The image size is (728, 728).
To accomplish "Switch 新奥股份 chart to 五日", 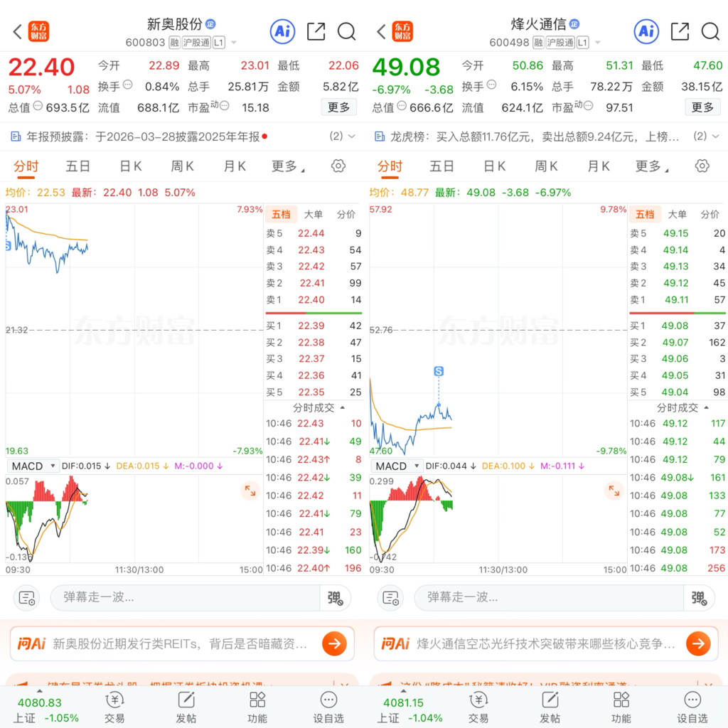I will [x=77, y=166].
